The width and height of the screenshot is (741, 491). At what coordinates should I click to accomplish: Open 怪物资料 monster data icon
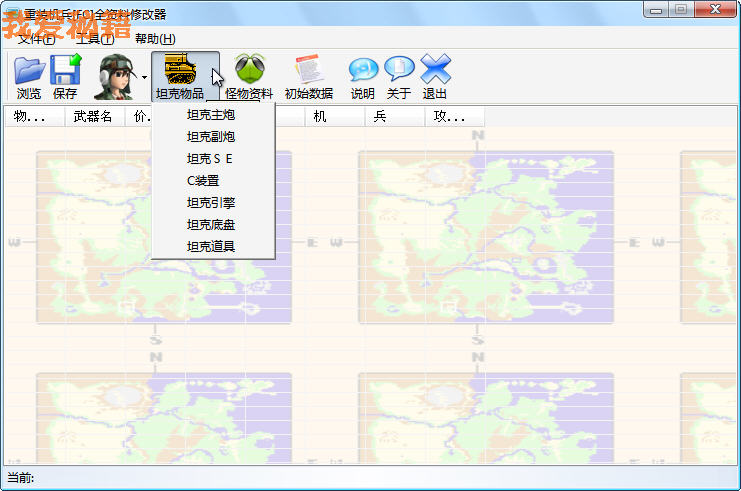click(249, 71)
